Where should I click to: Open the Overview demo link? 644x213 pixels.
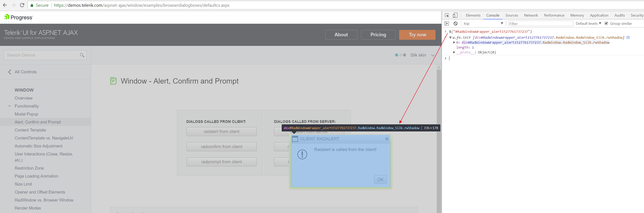click(x=24, y=98)
